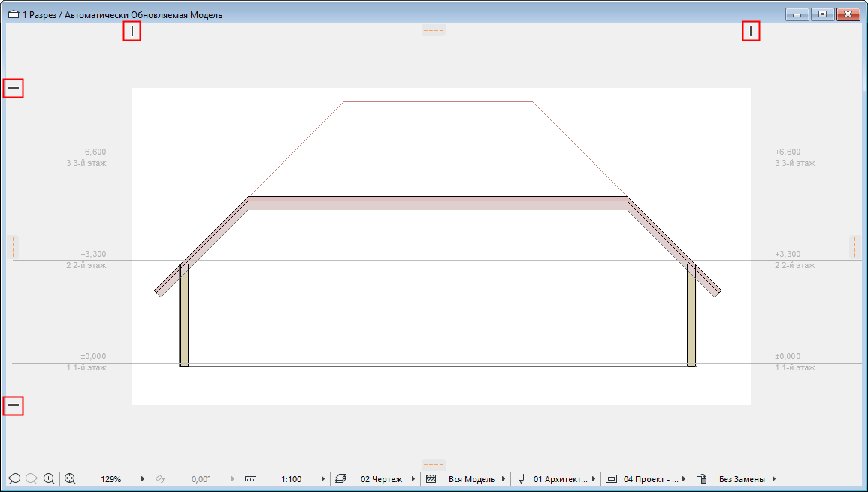Viewport: 868px width, 492px height.
Task: Click the layer combination icon before 02 Чертеж
Action: click(341, 478)
